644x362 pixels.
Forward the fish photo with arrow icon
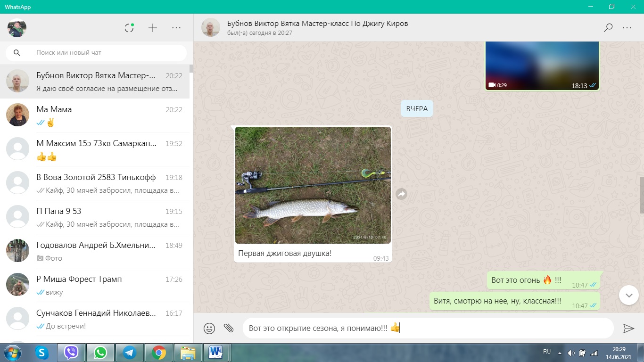tap(401, 194)
